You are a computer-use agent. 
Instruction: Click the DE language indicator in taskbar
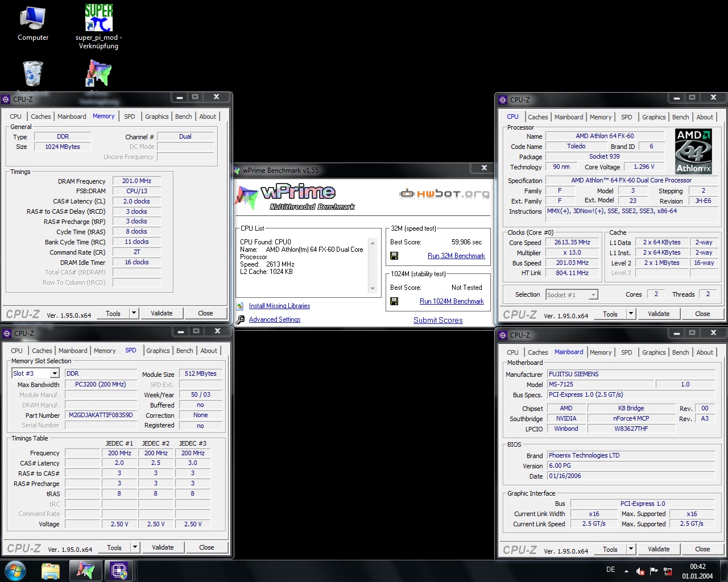(x=610, y=569)
